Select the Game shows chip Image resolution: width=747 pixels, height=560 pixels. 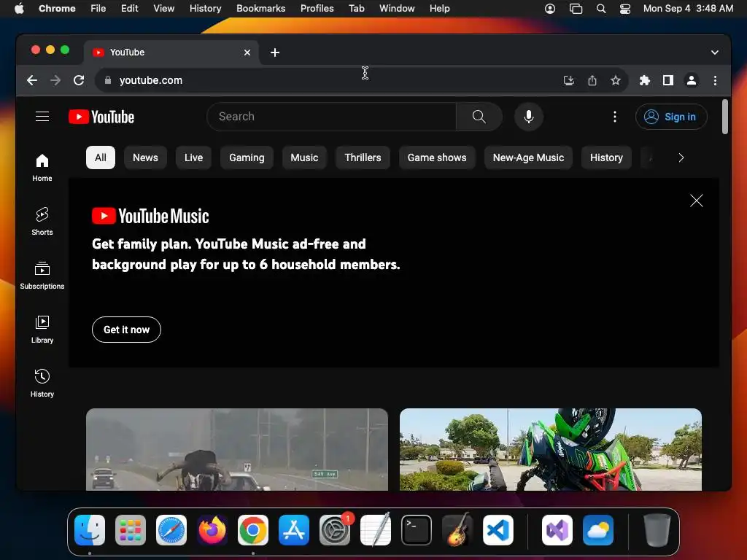(x=437, y=157)
